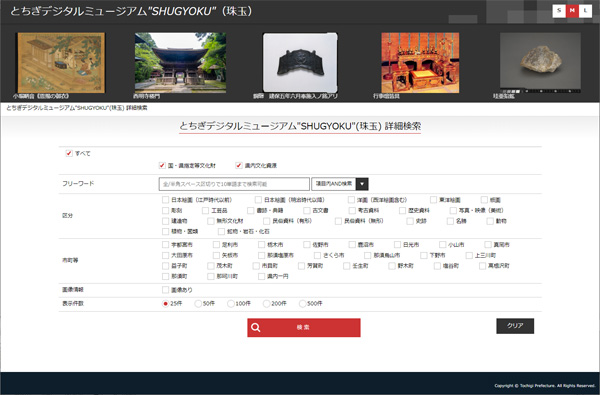Viewport: 600px width, 395px height.
Task: Open the 項目内AND検索 dropdown
Action: click(340, 184)
